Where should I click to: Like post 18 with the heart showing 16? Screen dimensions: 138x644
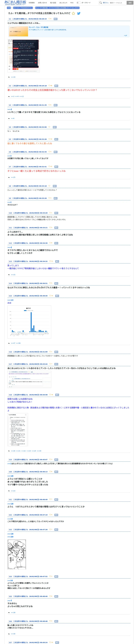click(50, 395)
